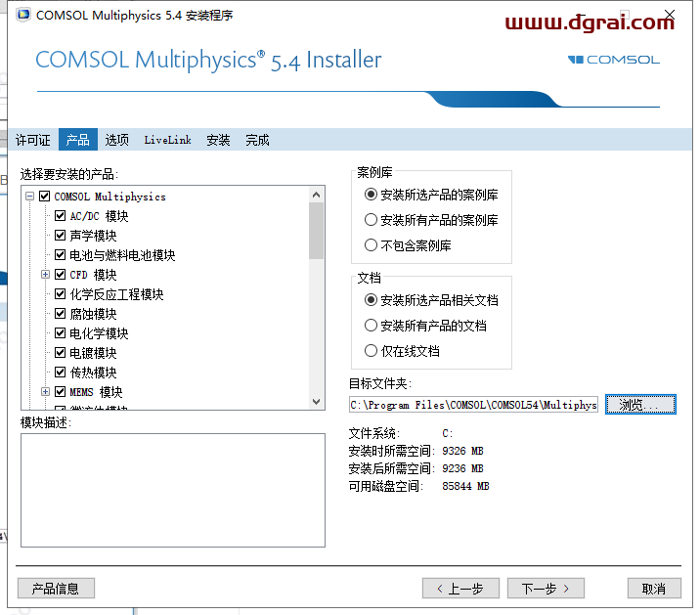Open the 产品 tab

[x=77, y=140]
